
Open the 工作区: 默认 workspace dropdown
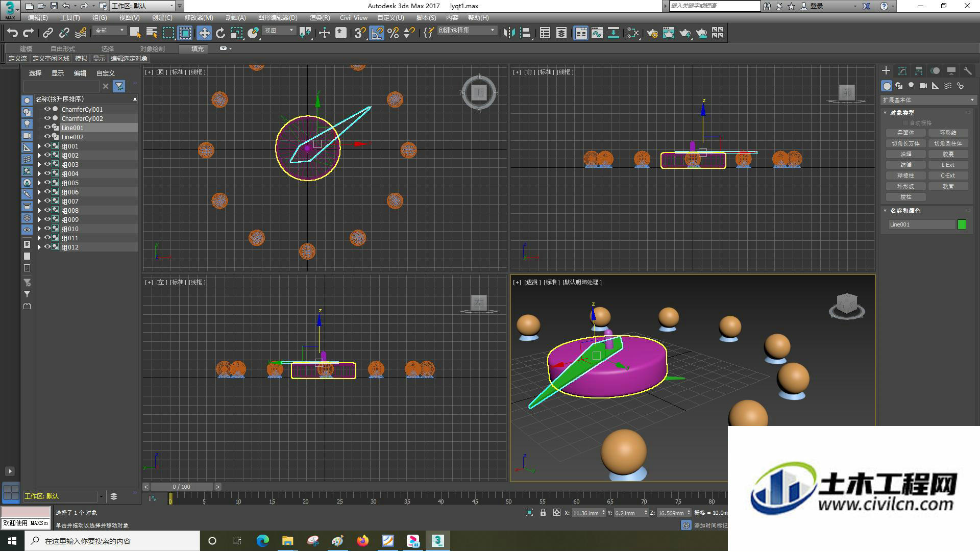coord(143,6)
